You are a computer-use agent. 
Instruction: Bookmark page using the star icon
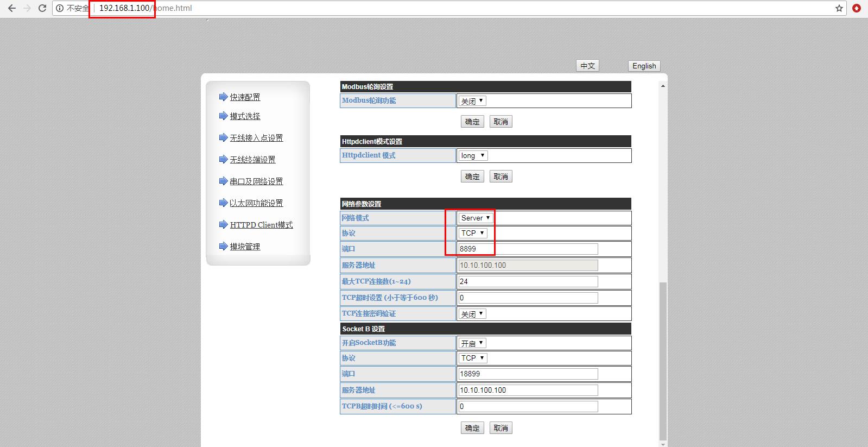(x=839, y=8)
